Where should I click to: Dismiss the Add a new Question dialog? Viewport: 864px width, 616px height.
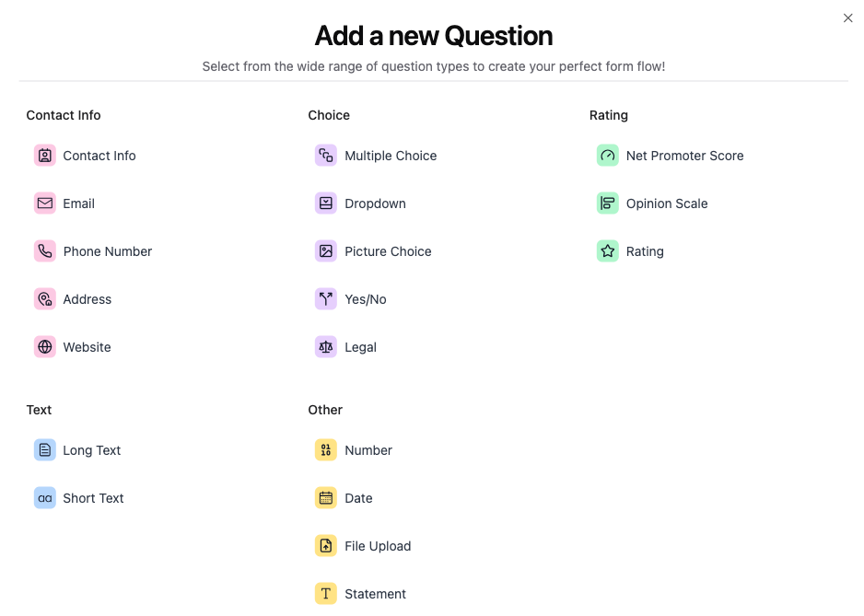coord(847,17)
